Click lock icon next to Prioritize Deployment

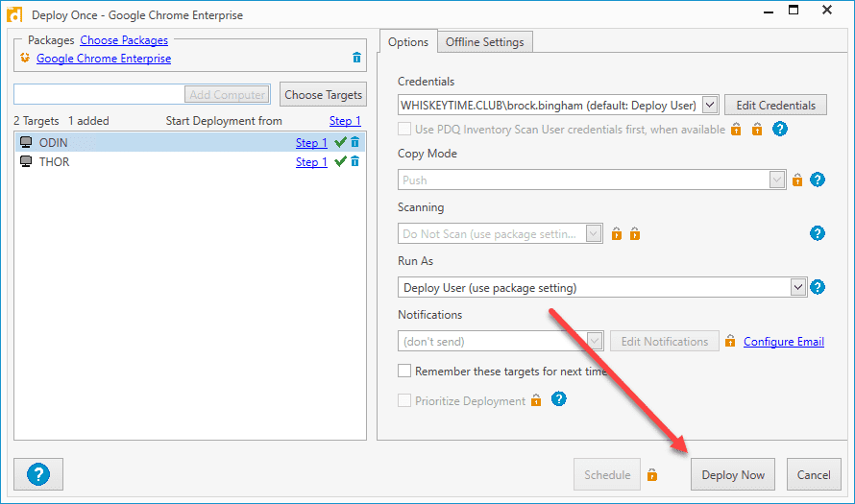click(536, 400)
